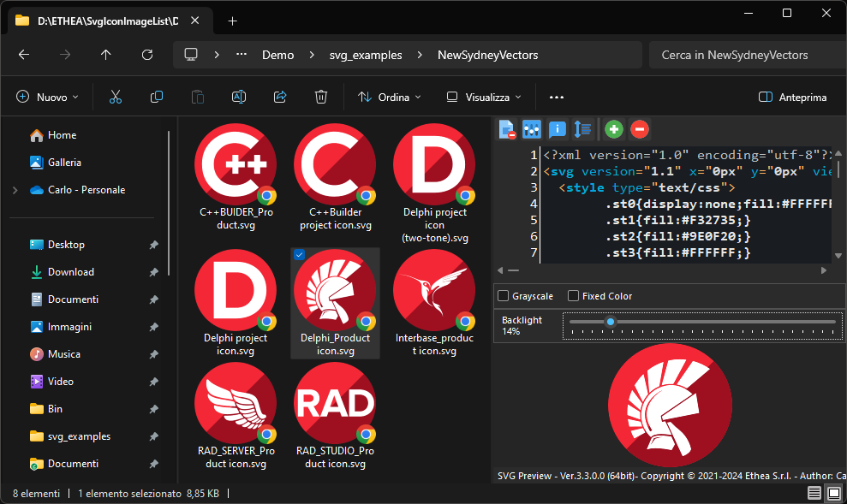Select Interbase_product icon.svg file
Viewport: 847px width, 504px height.
[434, 303]
